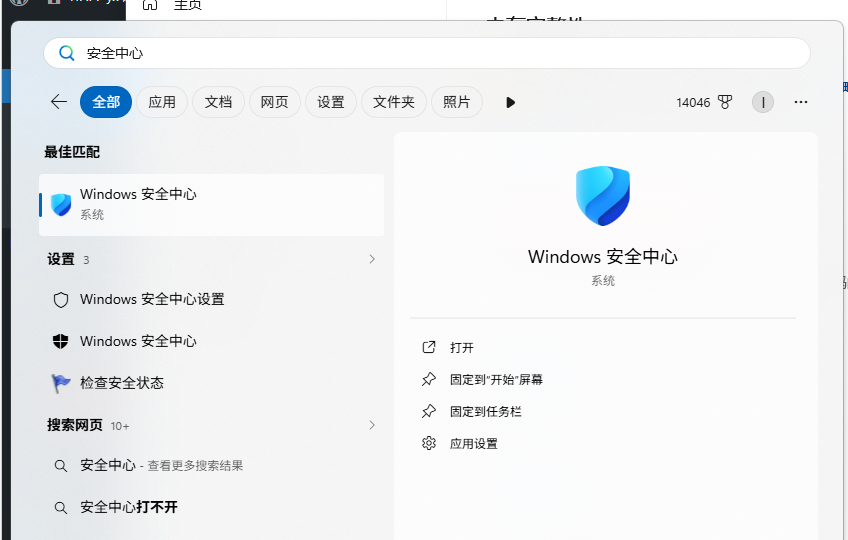This screenshot has height=540, width=848.
Task: Expand the 搜索网页 section chevron
Action: point(372,425)
